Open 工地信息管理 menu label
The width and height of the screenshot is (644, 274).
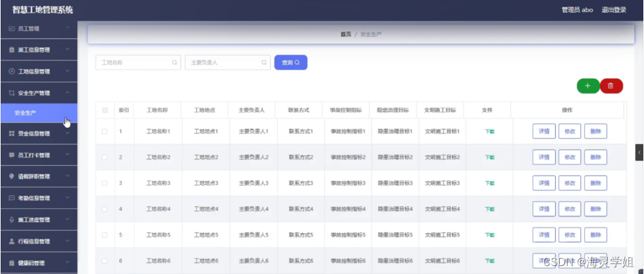34,72
